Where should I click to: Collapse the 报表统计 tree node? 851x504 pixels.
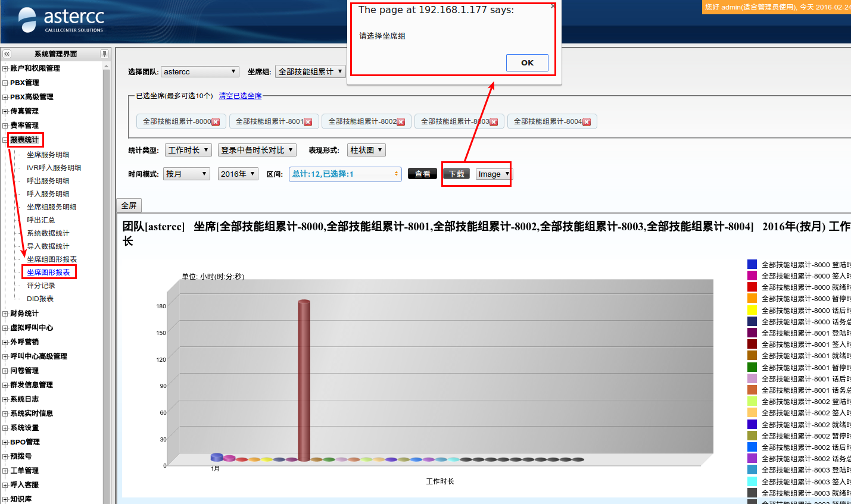[5, 140]
